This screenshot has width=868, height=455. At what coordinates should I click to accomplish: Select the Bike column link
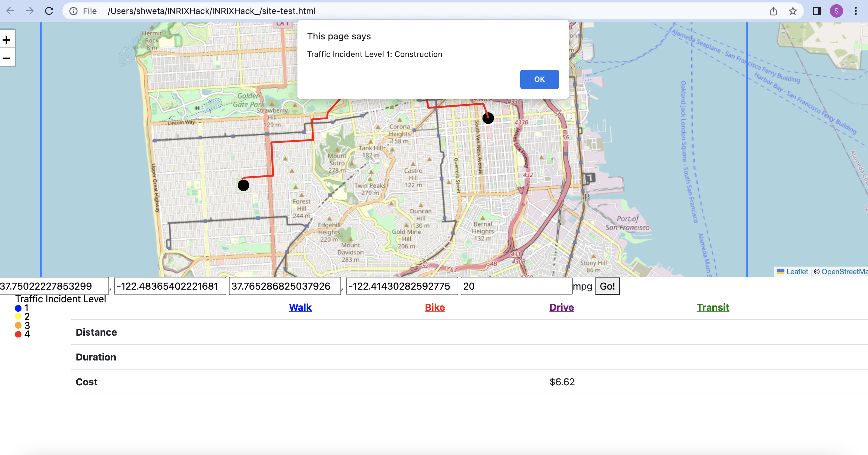click(x=435, y=307)
